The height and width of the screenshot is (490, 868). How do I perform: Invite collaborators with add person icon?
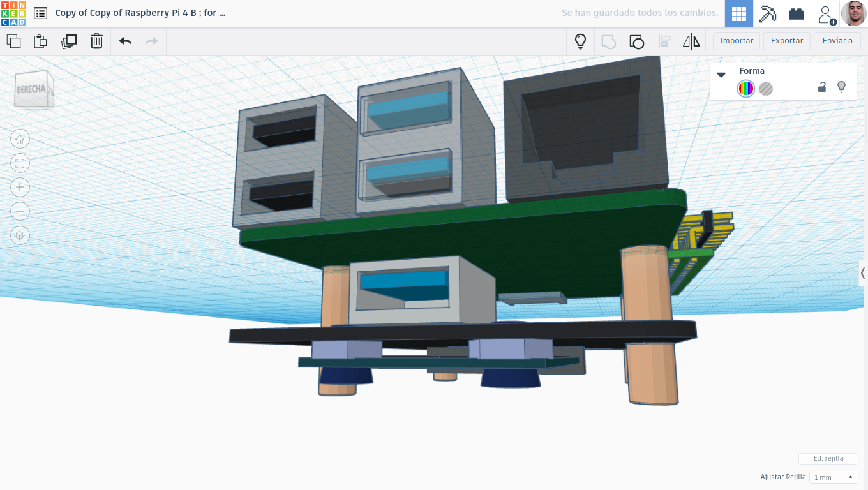(827, 14)
